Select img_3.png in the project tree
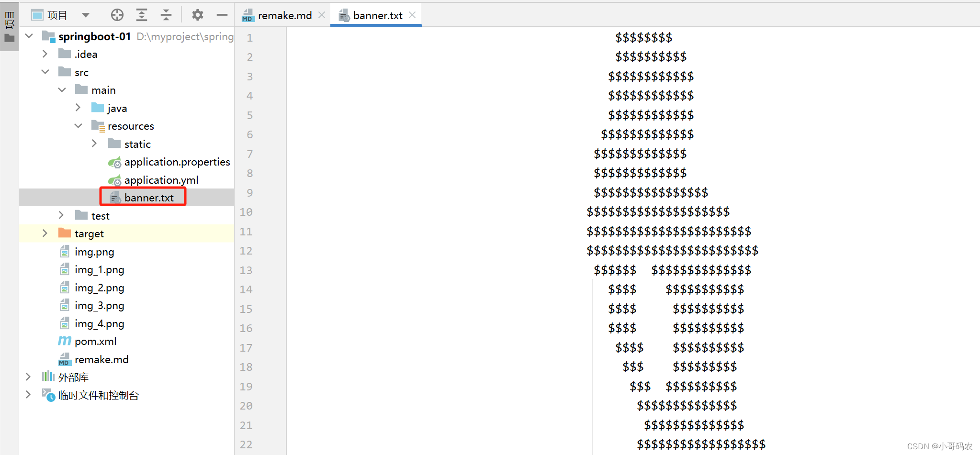 click(99, 305)
